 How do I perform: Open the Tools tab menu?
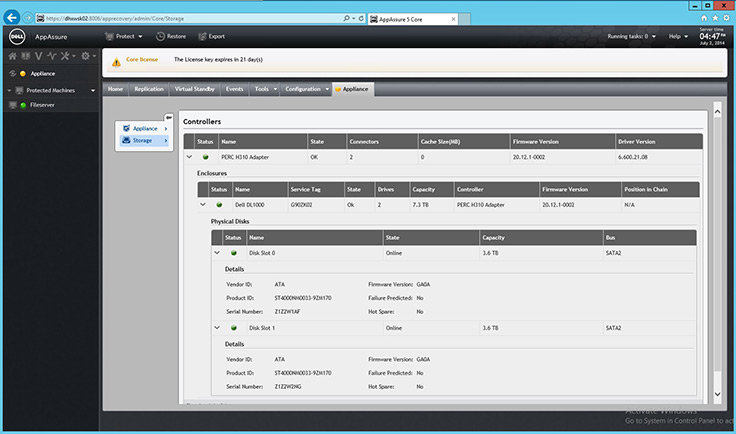pyautogui.click(x=265, y=89)
